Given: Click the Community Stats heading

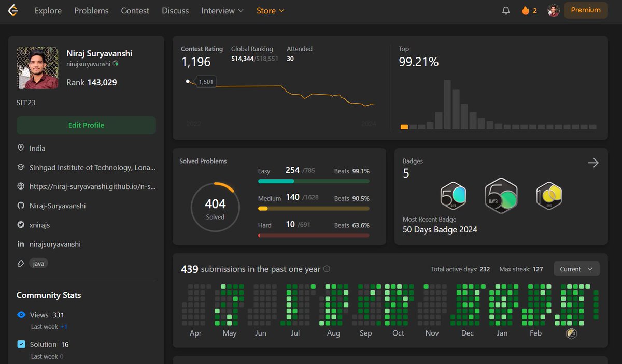Looking at the screenshot, I should pyautogui.click(x=49, y=295).
